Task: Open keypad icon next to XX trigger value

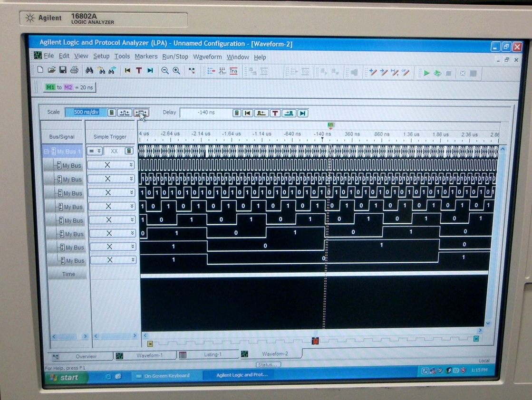Action: coord(128,151)
